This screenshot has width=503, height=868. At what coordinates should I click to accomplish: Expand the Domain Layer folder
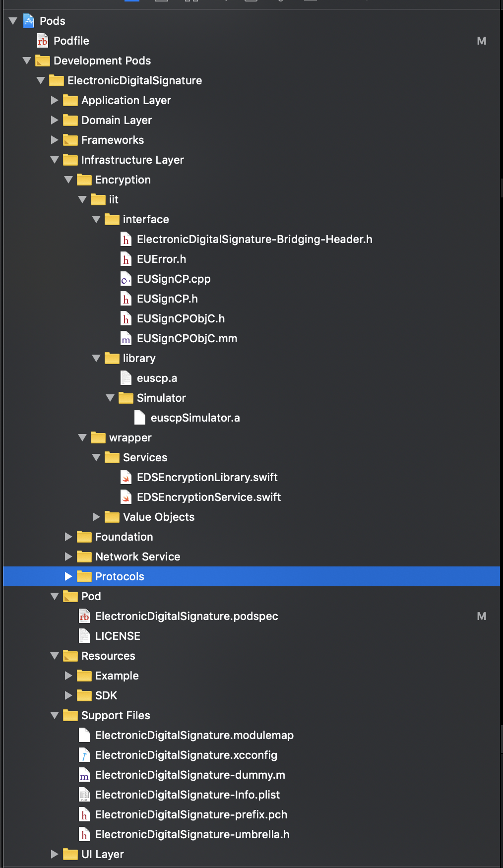click(55, 120)
